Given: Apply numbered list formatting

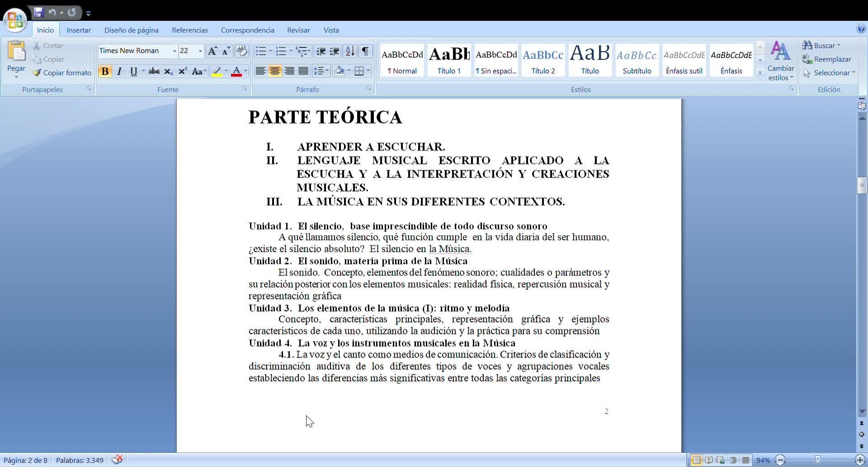Looking at the screenshot, I should (x=281, y=51).
